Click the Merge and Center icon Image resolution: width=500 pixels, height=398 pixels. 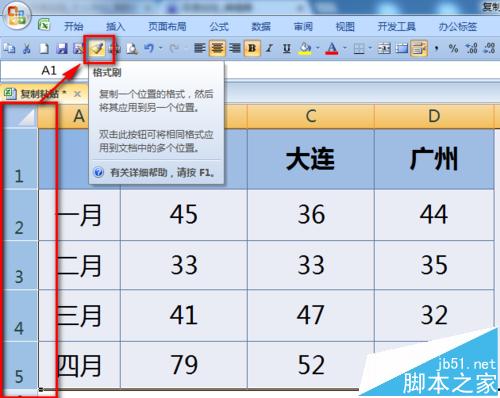point(384,49)
